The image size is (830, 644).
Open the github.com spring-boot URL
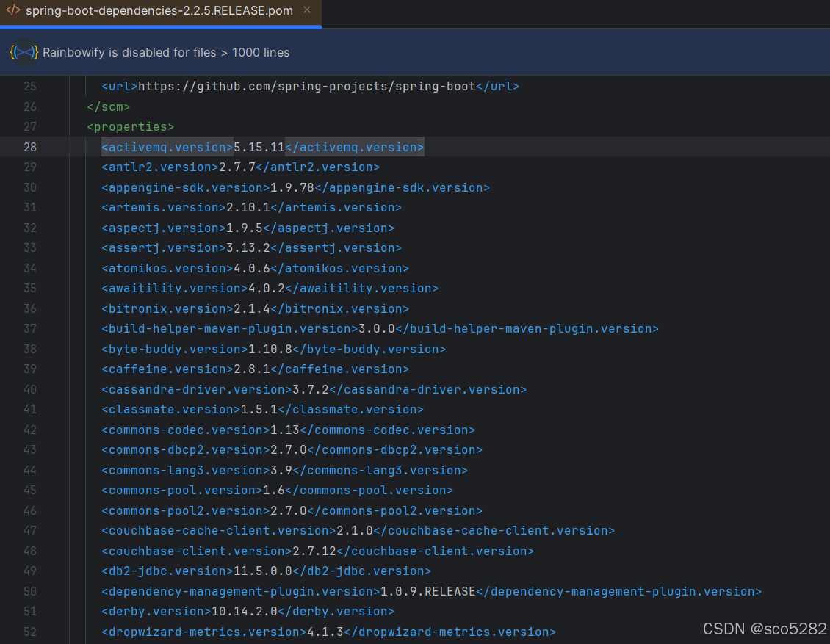pyautogui.click(x=307, y=86)
